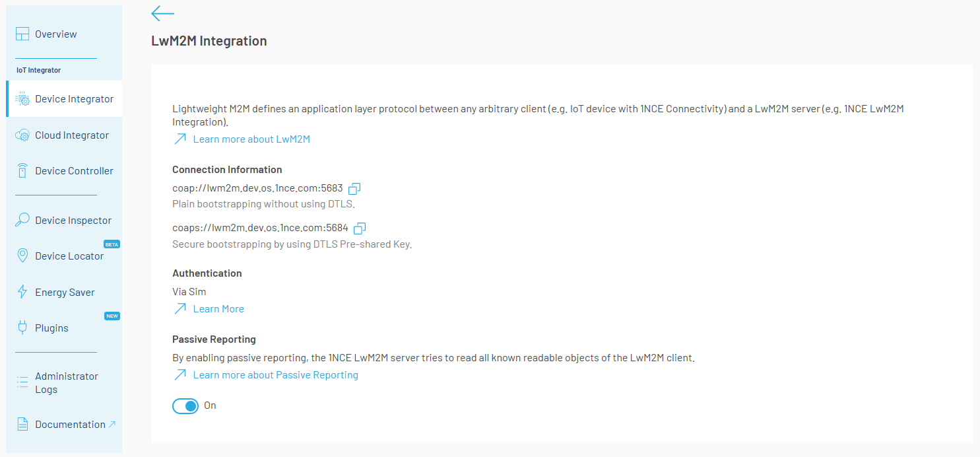
Task: Select the Device Integrator sidebar icon
Action: click(22, 98)
